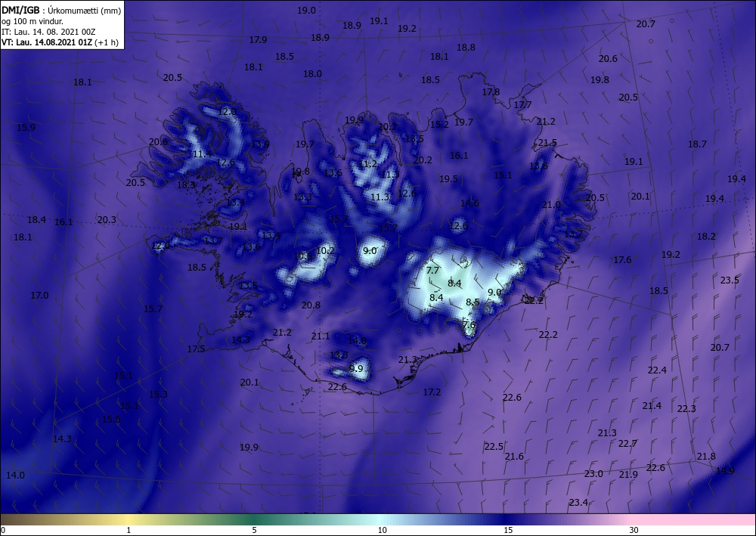Click the map value 18.4

click(x=36, y=220)
